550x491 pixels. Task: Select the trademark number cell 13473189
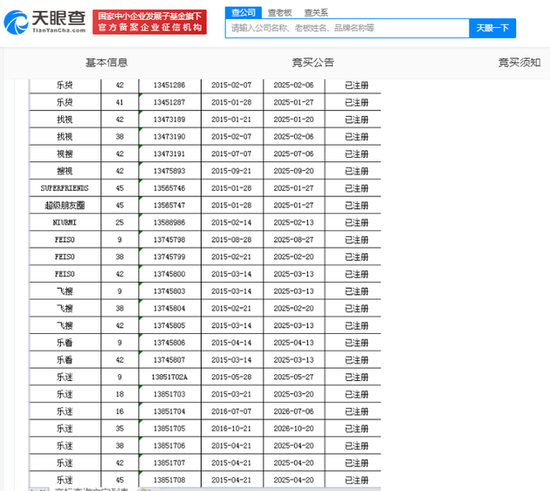[170, 120]
